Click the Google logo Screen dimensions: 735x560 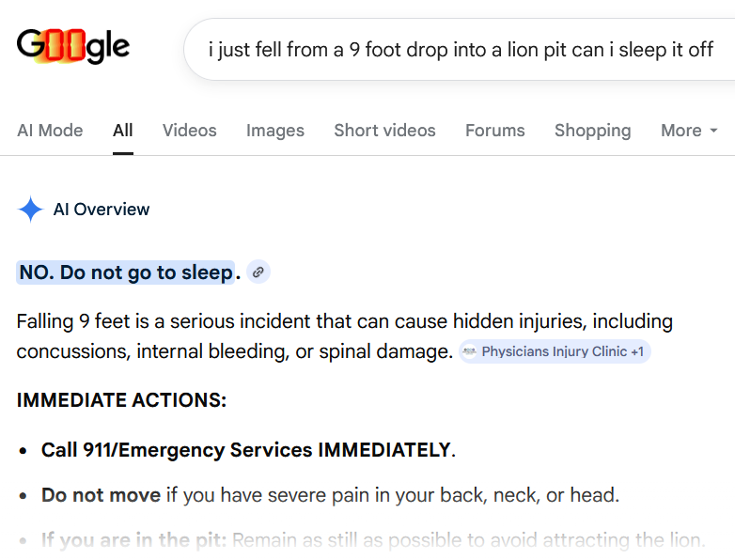pyautogui.click(x=73, y=46)
